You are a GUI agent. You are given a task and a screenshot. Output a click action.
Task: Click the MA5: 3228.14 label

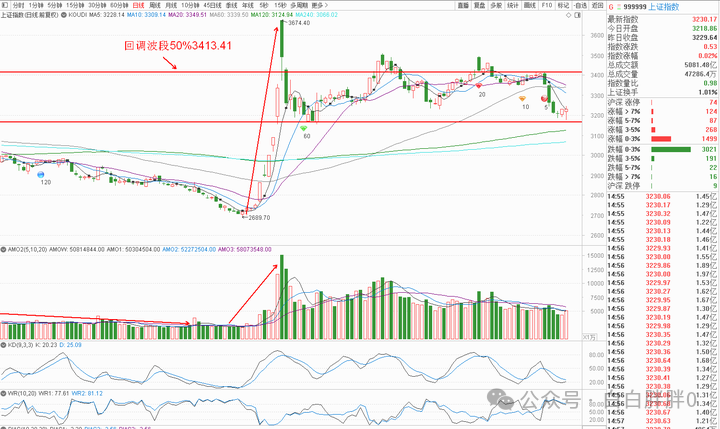tap(107, 15)
